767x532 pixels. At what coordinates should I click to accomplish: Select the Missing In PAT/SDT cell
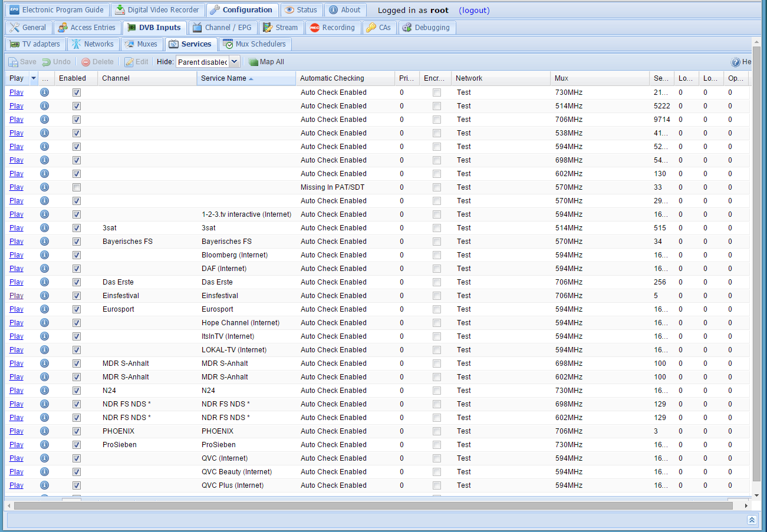tap(345, 187)
